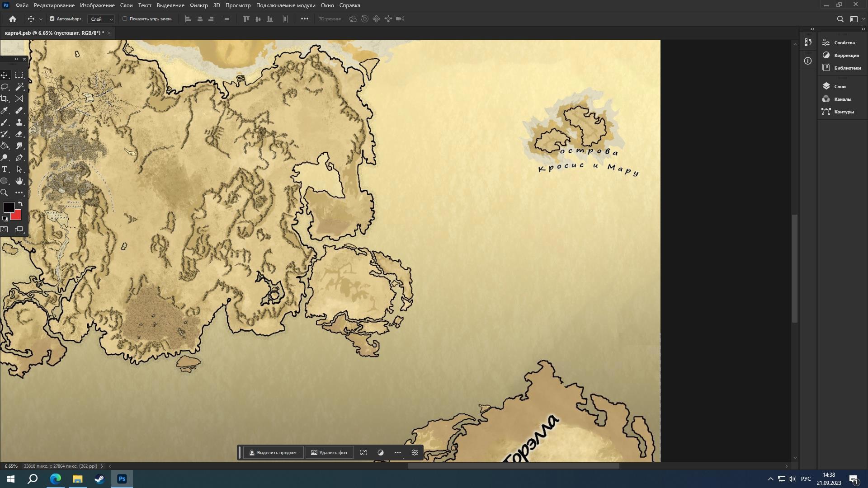The width and height of the screenshot is (868, 488).
Task: Select the Eraser tool
Action: (19, 134)
